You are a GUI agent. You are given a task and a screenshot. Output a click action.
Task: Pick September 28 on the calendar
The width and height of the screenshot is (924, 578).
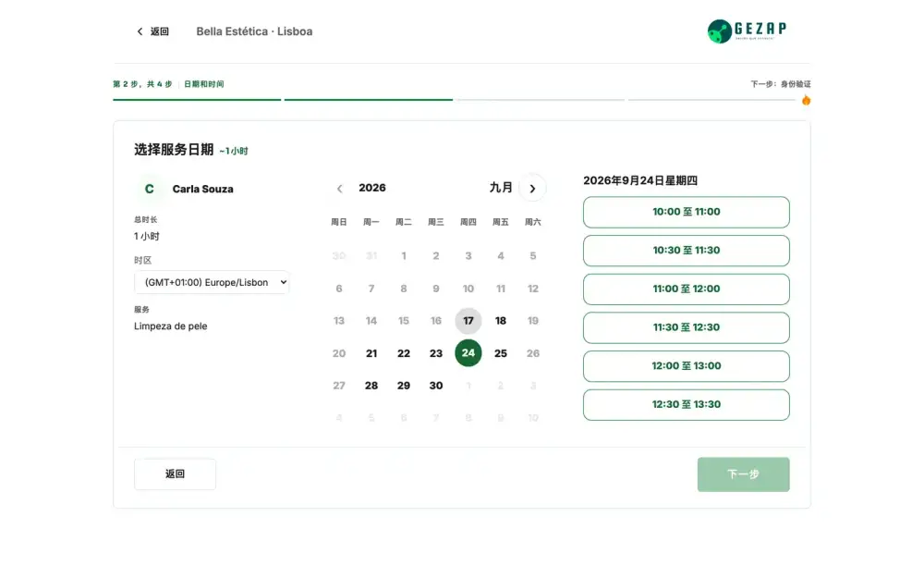click(x=371, y=386)
